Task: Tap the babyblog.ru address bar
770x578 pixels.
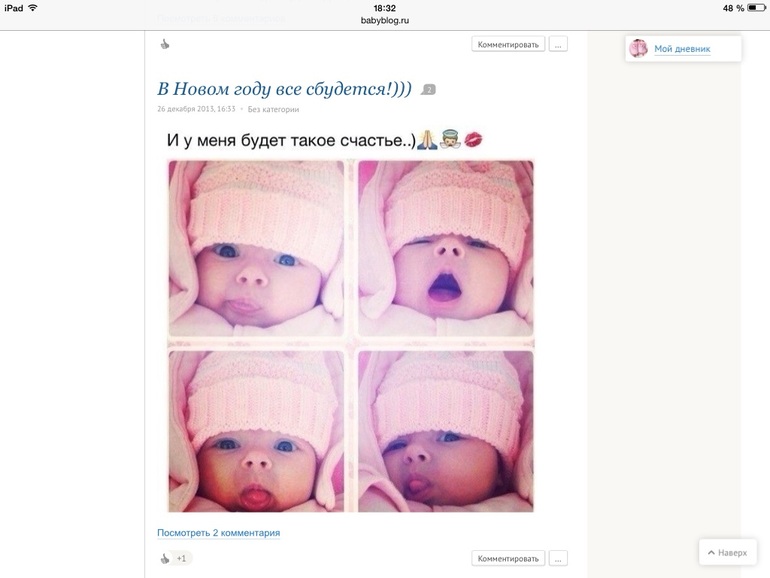Action: tap(385, 21)
